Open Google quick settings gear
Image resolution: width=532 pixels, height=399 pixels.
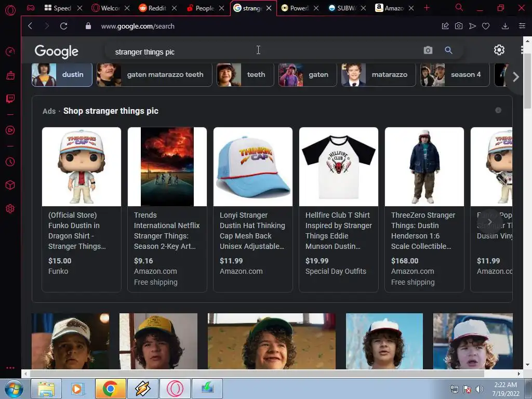point(499,50)
